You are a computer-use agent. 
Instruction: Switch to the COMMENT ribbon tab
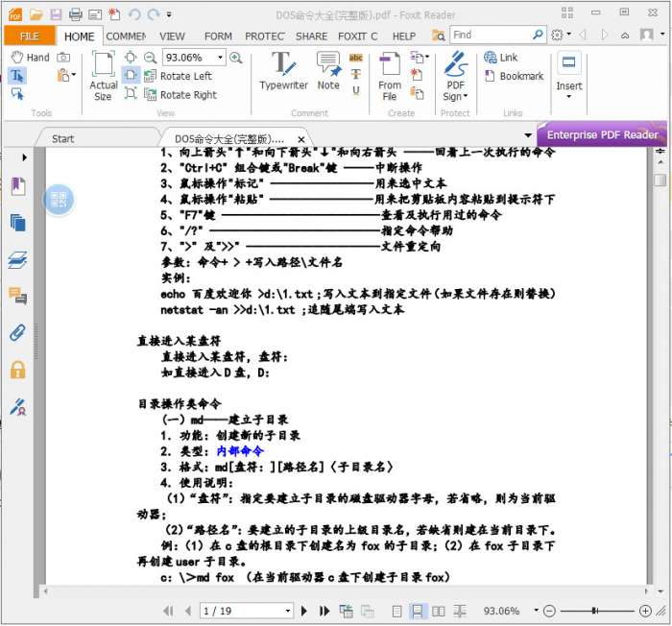pyautogui.click(x=126, y=36)
